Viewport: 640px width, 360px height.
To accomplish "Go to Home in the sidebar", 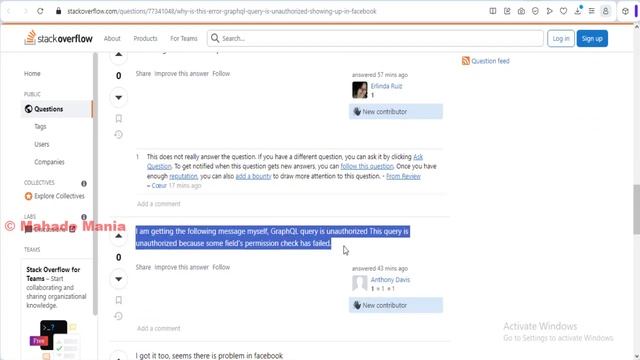I will tap(32, 73).
